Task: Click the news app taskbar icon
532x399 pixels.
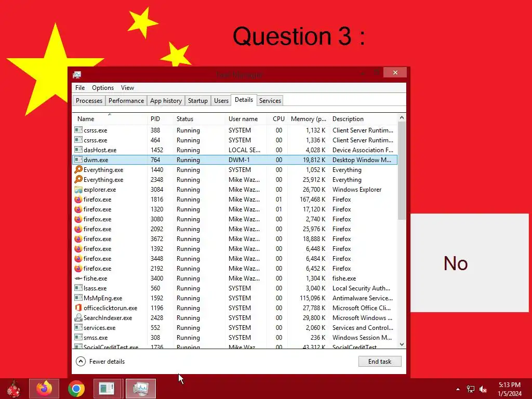Action: click(x=107, y=389)
